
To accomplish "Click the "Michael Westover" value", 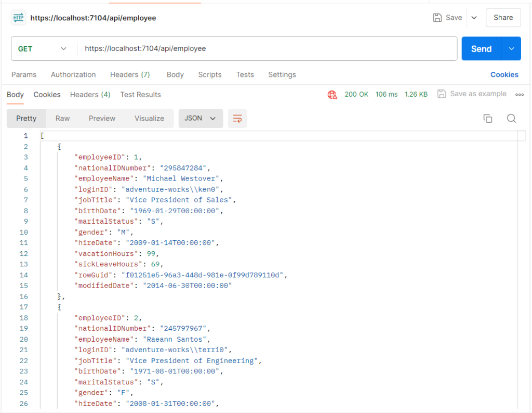I will [181, 178].
